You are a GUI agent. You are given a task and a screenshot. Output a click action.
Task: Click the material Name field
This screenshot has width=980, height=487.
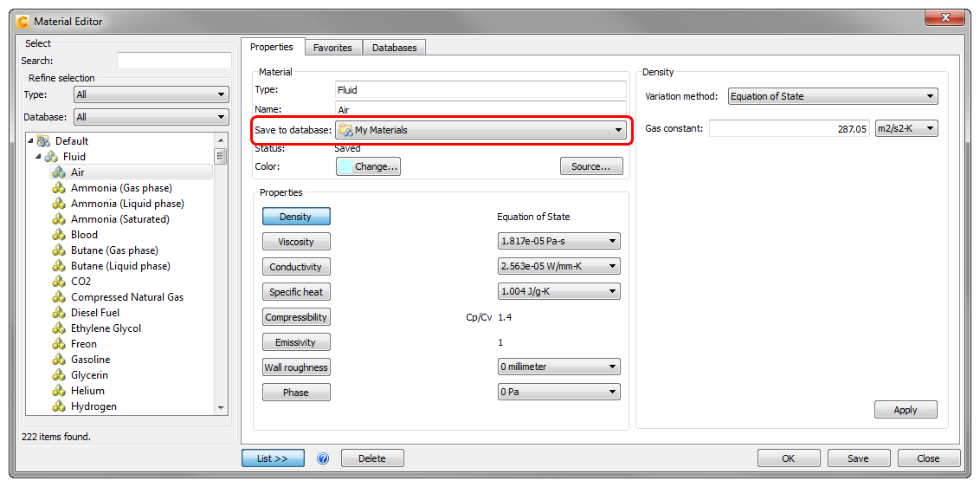tap(480, 108)
